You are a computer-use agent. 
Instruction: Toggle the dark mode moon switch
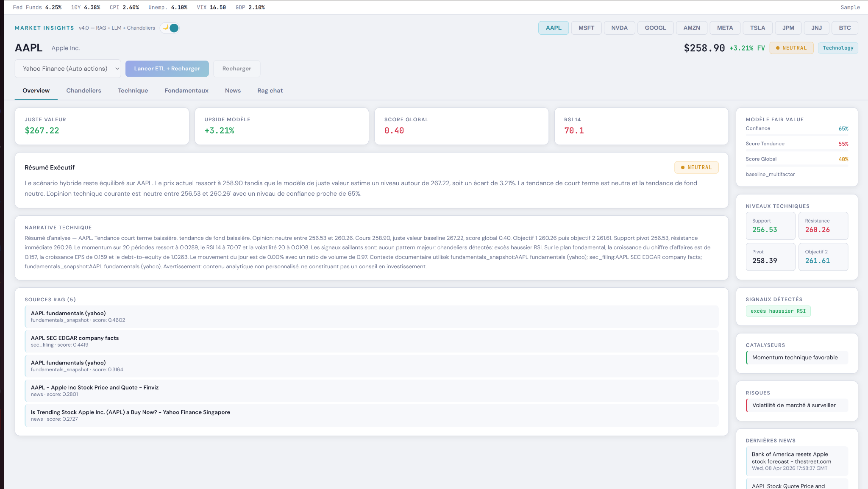169,28
